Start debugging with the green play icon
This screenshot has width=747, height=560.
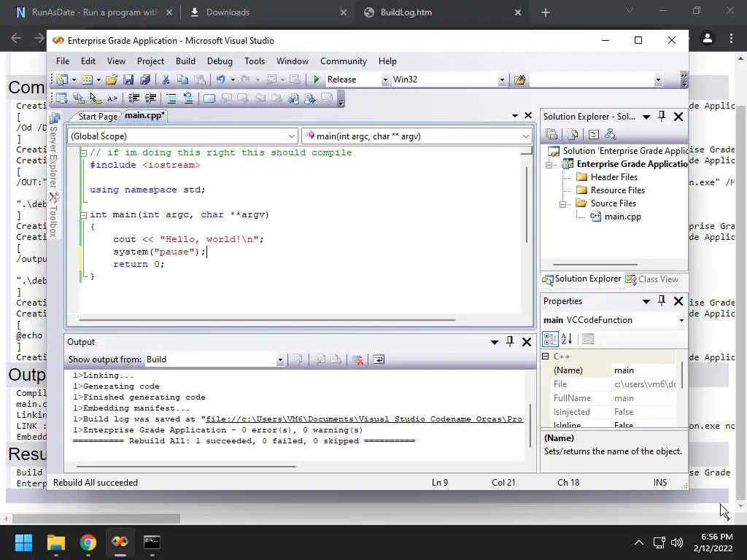point(317,79)
